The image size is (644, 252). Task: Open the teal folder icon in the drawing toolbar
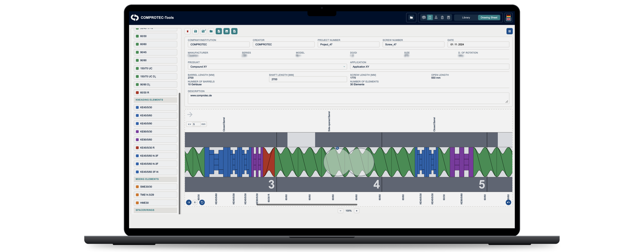point(211,31)
